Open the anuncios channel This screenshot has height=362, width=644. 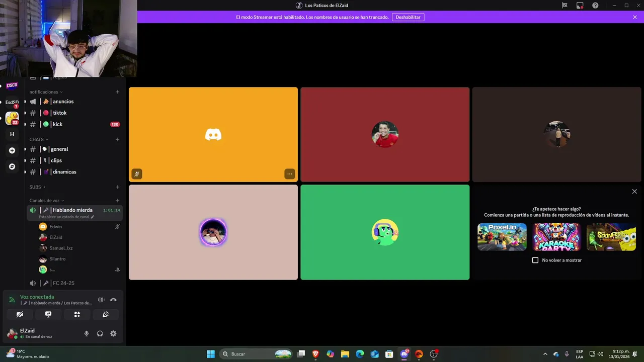[x=74, y=102]
